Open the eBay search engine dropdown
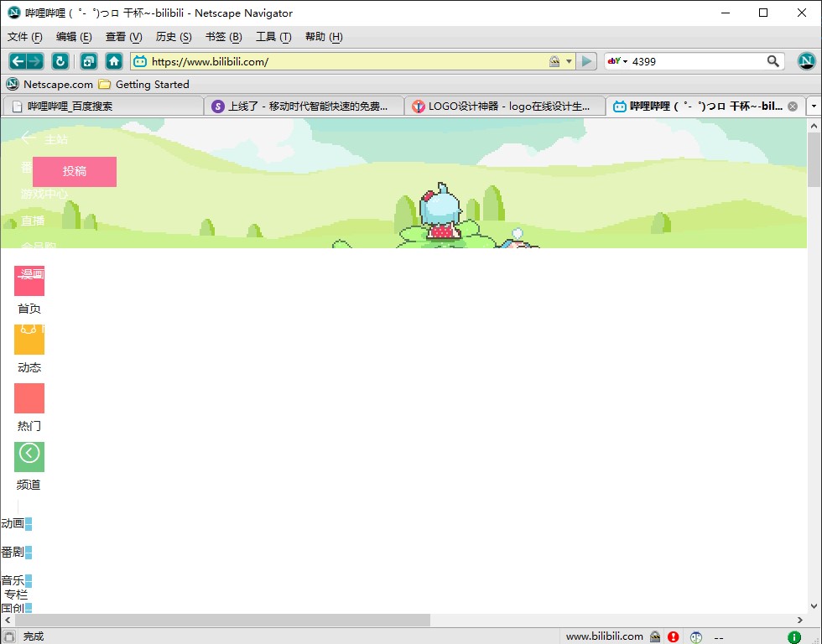Viewport: 822px width, 644px height. tap(617, 61)
